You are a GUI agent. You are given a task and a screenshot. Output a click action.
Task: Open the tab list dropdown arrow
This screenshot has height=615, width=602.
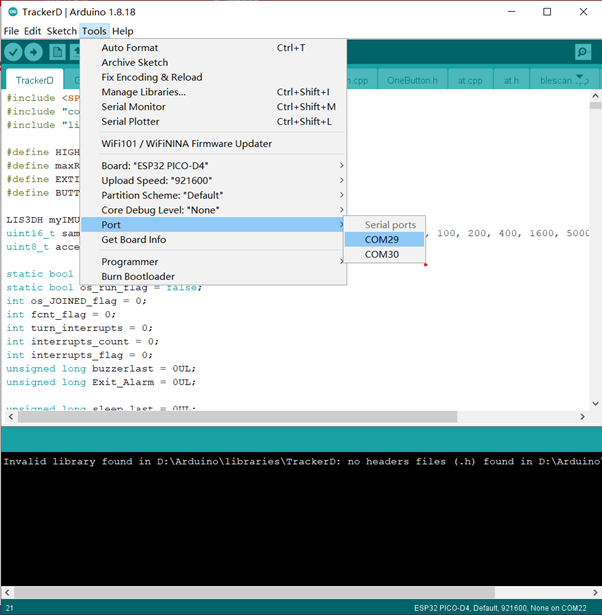click(x=579, y=76)
